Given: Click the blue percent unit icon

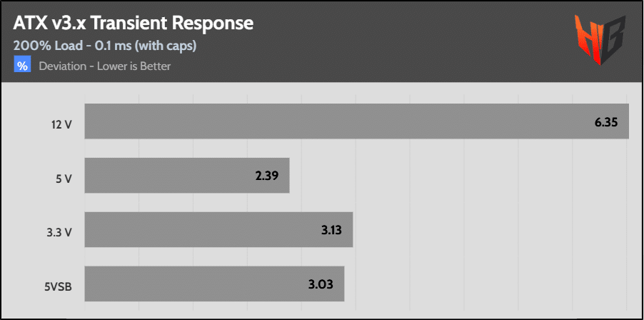Looking at the screenshot, I should click(23, 66).
